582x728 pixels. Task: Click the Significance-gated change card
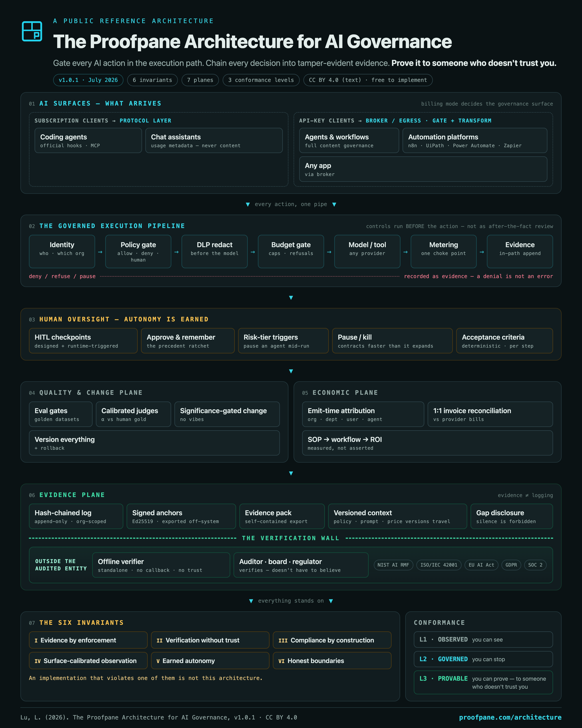pyautogui.click(x=227, y=414)
